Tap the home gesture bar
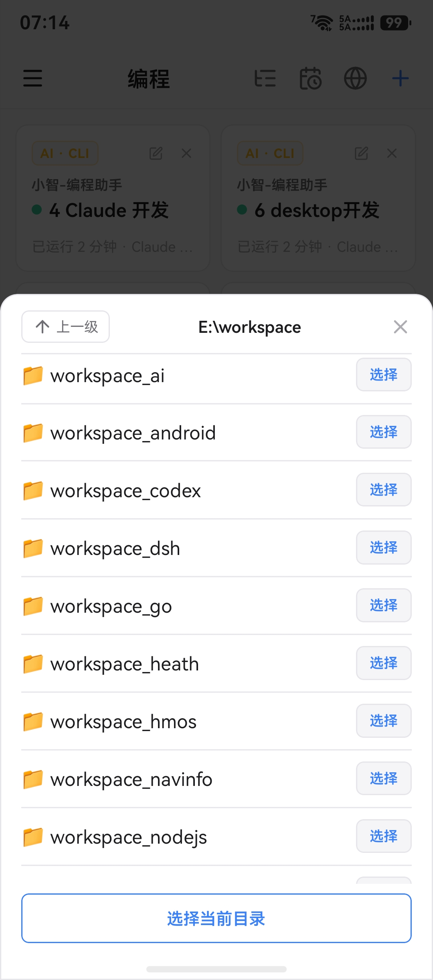The width and height of the screenshot is (433, 980). [216, 969]
